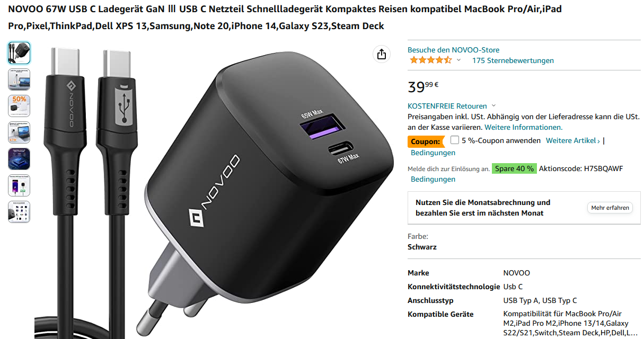Select the 50% discount thumbnail
This screenshot has height=339, width=644.
pos(19,106)
